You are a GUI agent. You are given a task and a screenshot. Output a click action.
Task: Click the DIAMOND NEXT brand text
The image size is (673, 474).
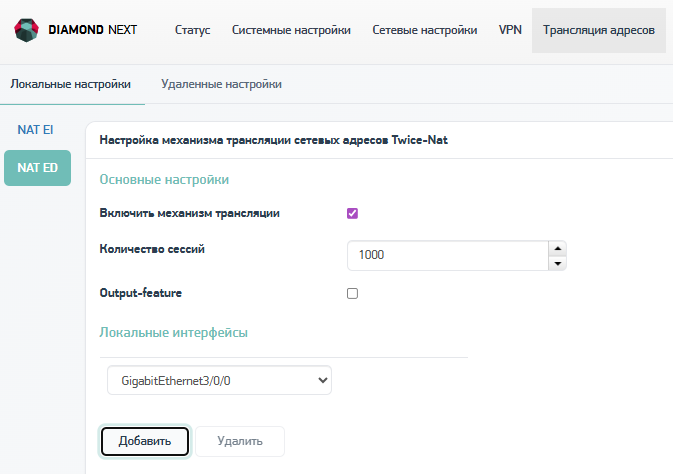pyautogui.click(x=93, y=30)
